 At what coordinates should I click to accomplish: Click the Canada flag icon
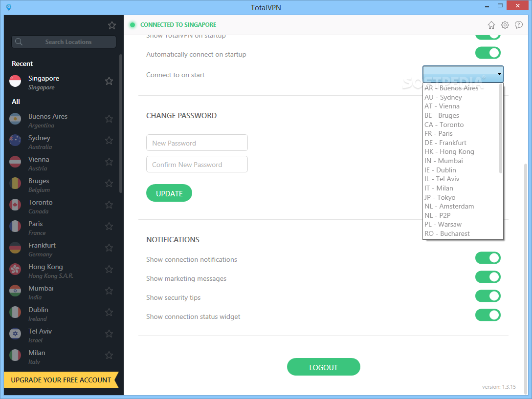[x=15, y=205]
